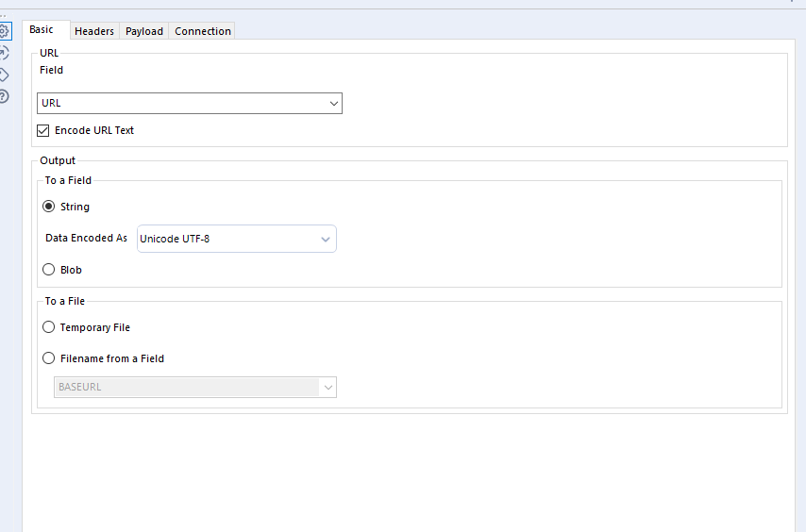Open the Configuration gear icon
This screenshot has height=532, width=806.
pyautogui.click(x=5, y=31)
